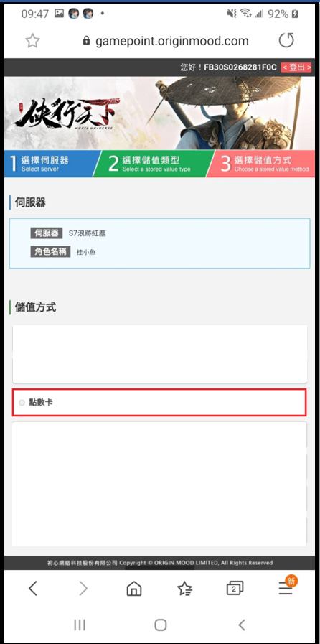The image size is (320, 644).
Task: Go to step 2 選擇儲值類型 tab
Action: point(154,164)
